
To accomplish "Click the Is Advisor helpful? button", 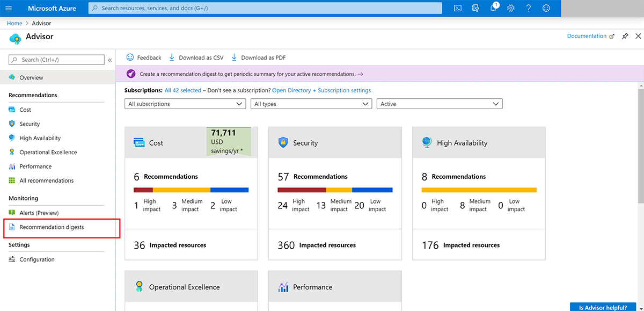I will pos(603,307).
